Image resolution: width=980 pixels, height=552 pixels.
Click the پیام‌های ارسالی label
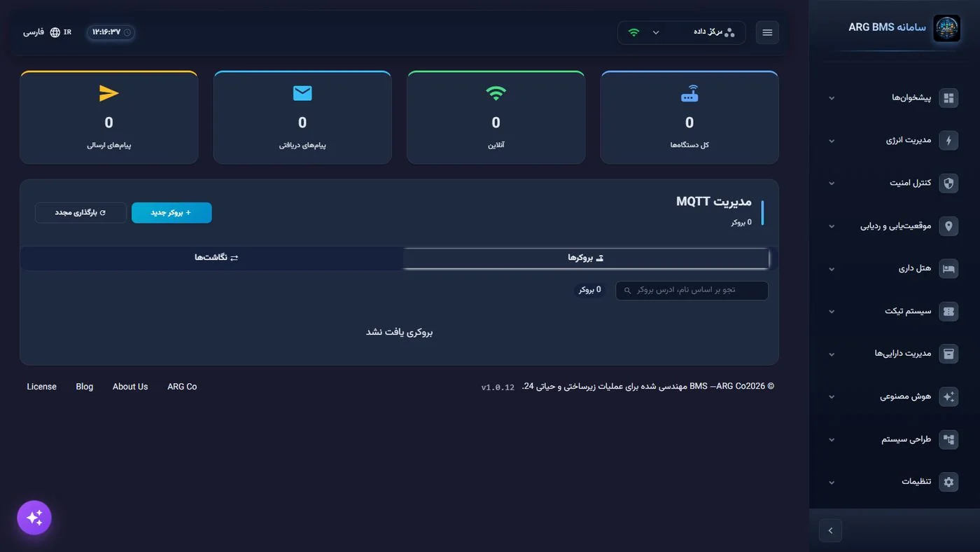click(109, 145)
